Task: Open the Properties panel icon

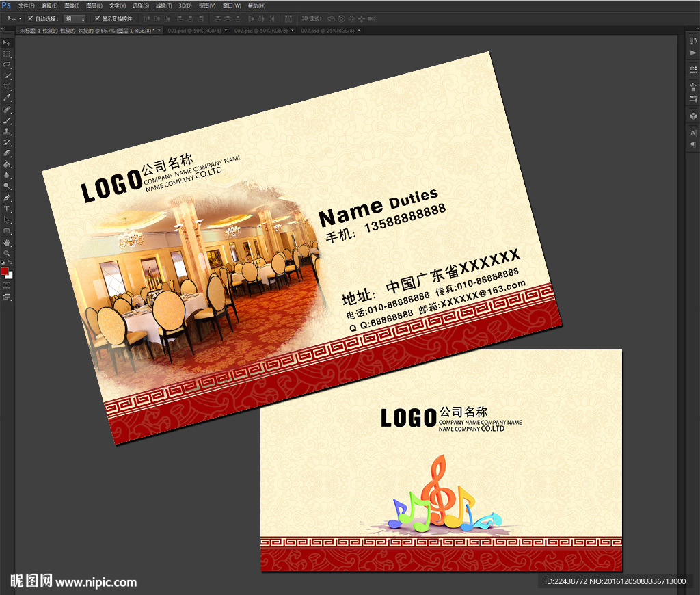Action: [x=693, y=69]
